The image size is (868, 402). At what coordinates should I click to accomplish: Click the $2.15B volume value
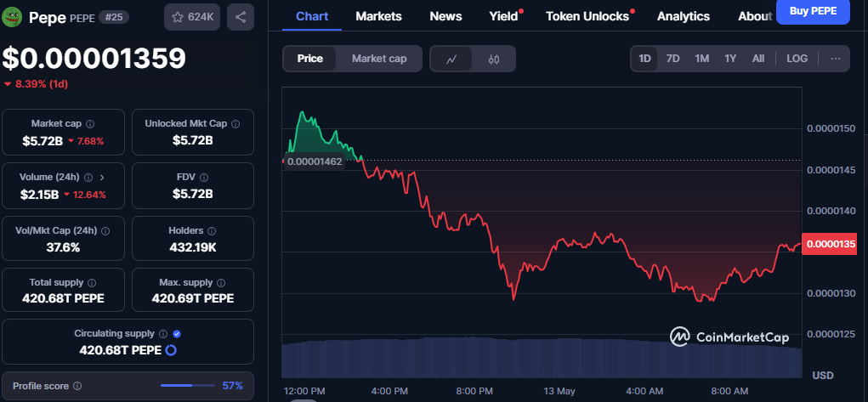click(39, 195)
